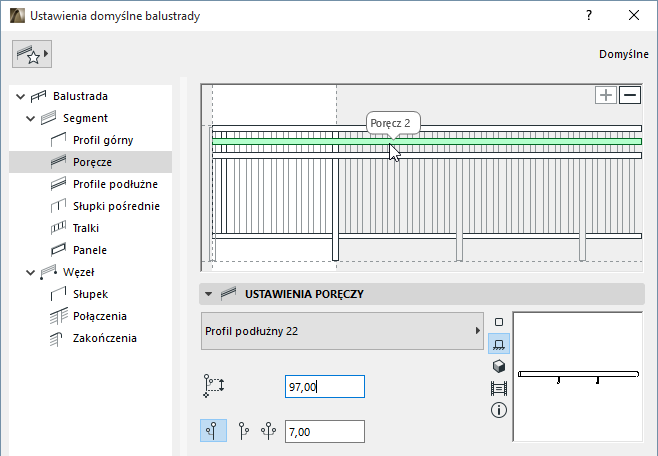Select Poręcze in the tree
Viewport: 658px width, 456px height.
pos(90,162)
